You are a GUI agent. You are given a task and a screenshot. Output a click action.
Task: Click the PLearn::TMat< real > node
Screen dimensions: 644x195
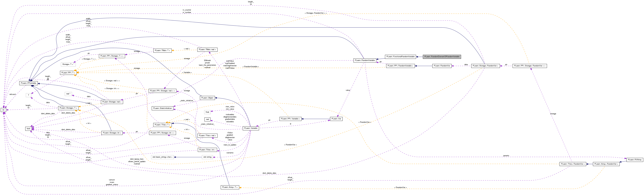tap(207, 50)
